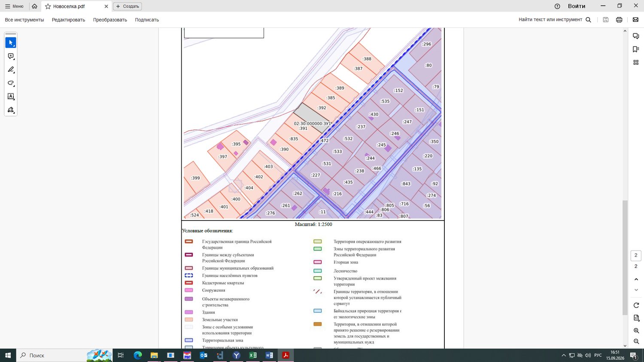Open the Редактировать menu

[x=68, y=20]
